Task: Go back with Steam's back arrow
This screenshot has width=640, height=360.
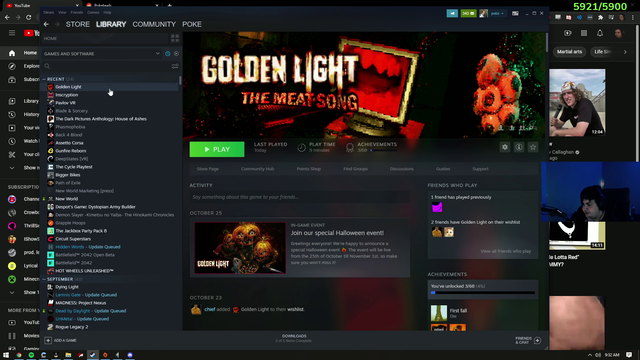Action: 46,24
